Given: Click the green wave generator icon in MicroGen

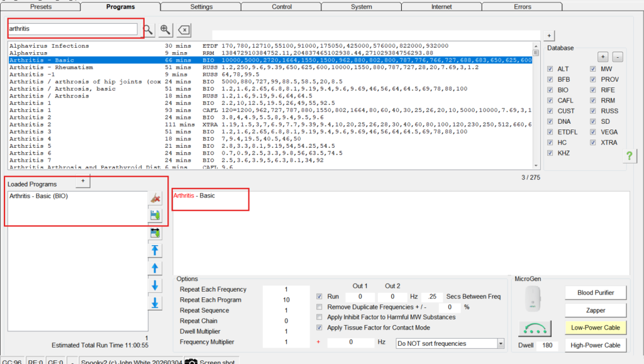Looking at the screenshot, I should [x=535, y=328].
